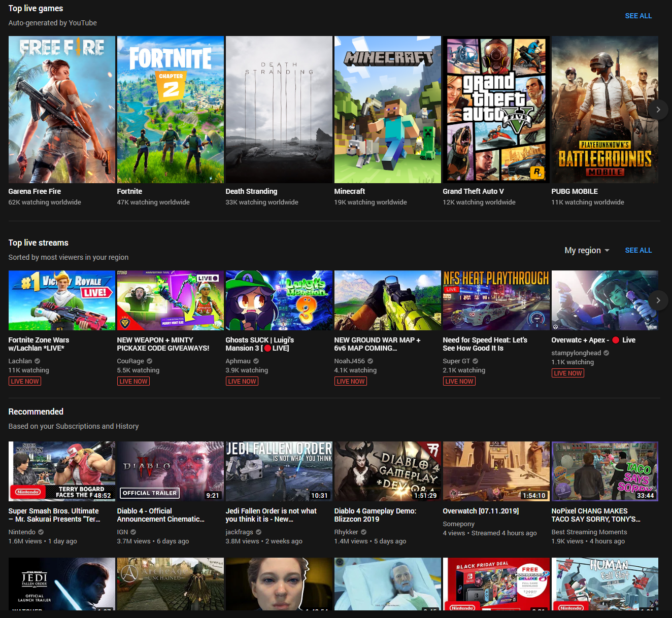This screenshot has height=618, width=672.
Task: Open the Grand Theft Auto V cover
Action: click(496, 110)
